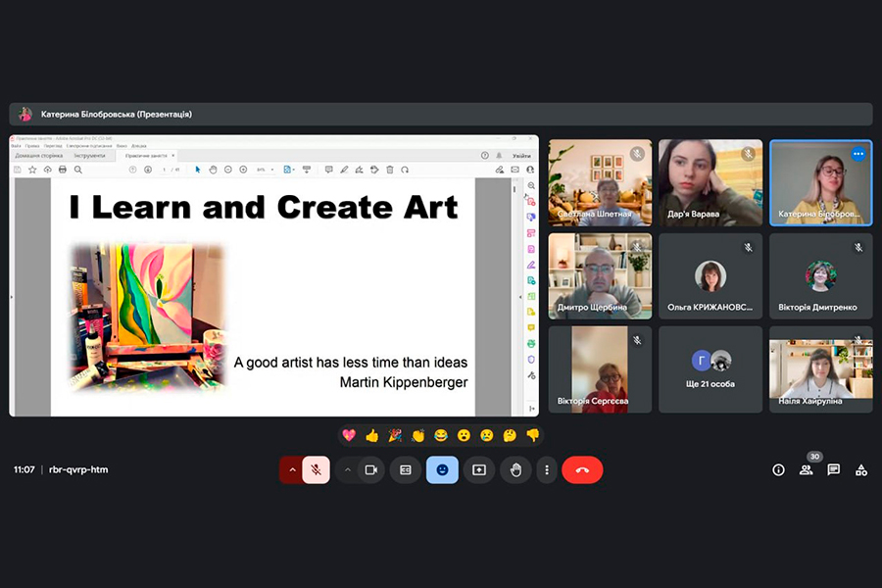Open the more options three-dot menu
This screenshot has width=882, height=588.
[x=547, y=469]
